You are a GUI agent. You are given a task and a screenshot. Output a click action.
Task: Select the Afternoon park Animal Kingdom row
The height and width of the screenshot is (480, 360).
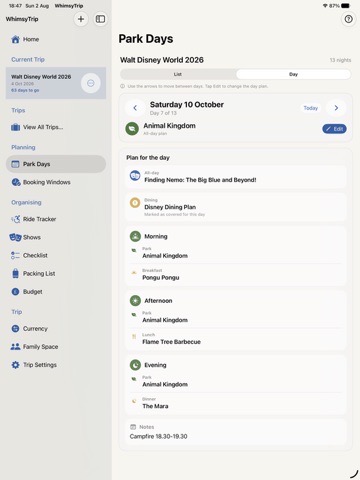tap(236, 317)
